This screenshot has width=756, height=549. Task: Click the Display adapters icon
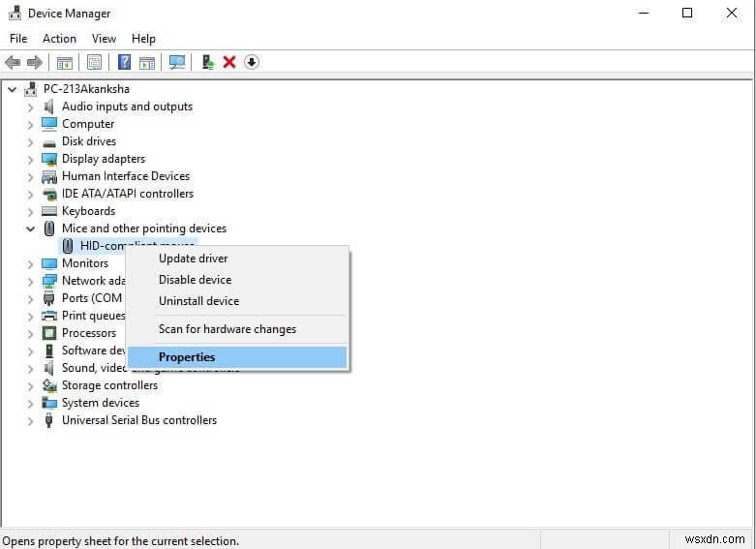(49, 159)
